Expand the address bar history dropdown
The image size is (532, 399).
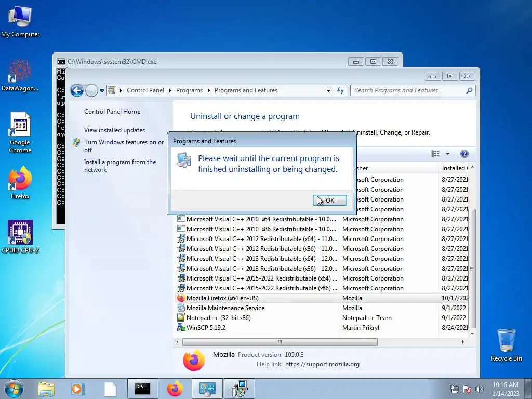coord(328,90)
